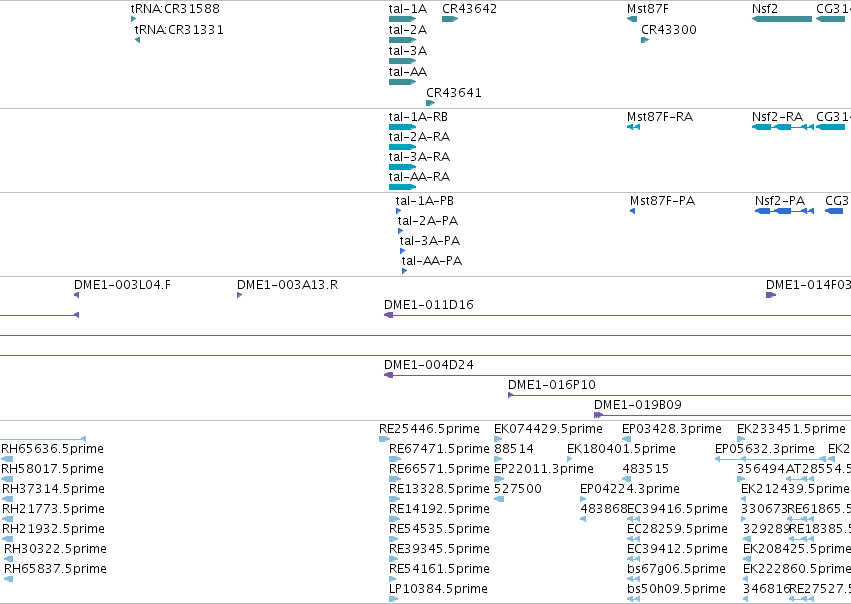
Task: Select the Mst87F gene feature
Action: (632, 19)
